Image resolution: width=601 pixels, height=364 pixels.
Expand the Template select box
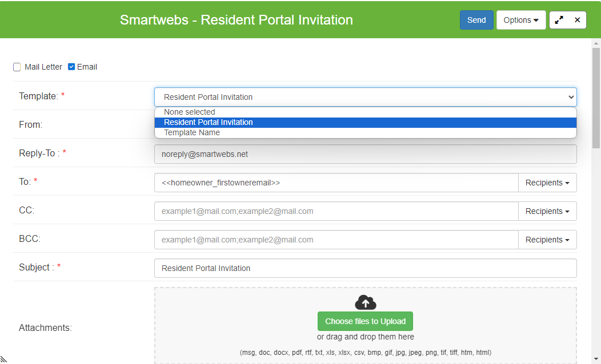(365, 97)
